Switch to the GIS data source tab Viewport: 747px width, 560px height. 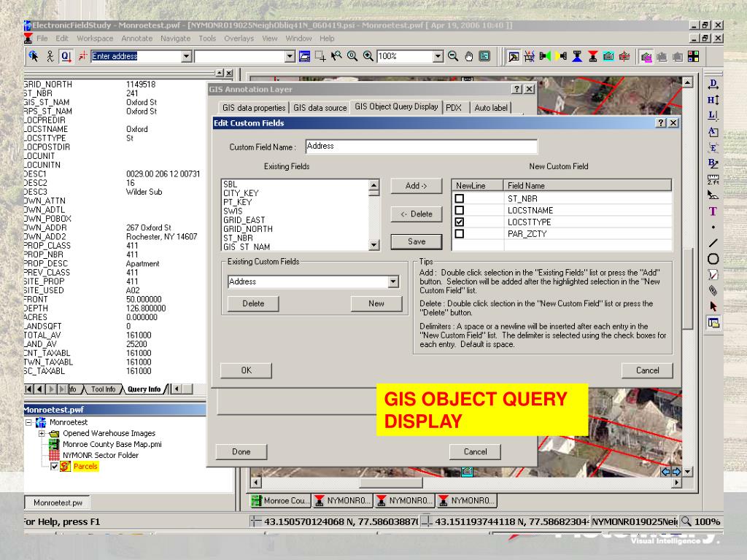[x=320, y=108]
